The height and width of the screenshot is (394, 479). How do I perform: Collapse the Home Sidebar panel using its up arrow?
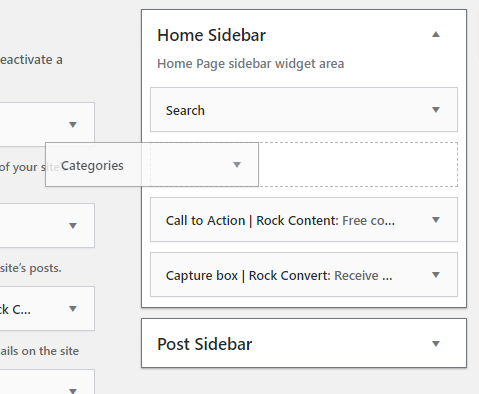click(x=436, y=34)
